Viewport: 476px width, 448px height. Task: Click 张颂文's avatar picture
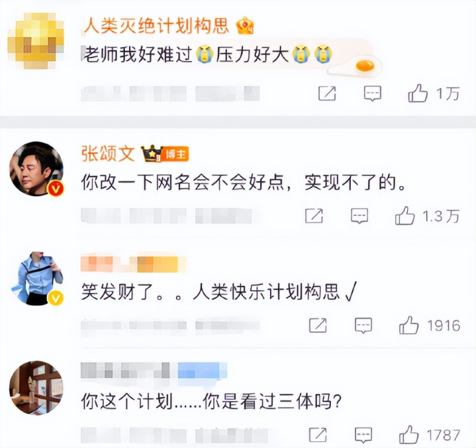point(36,169)
